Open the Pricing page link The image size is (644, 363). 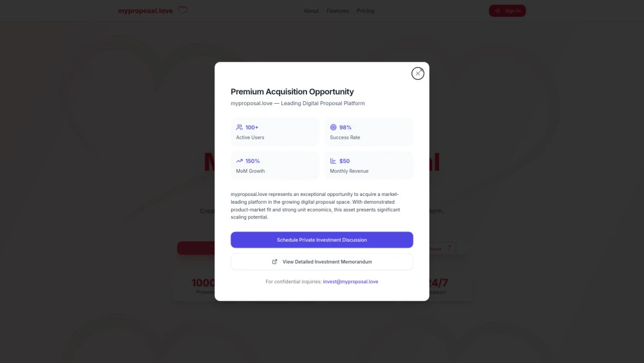[x=365, y=11]
